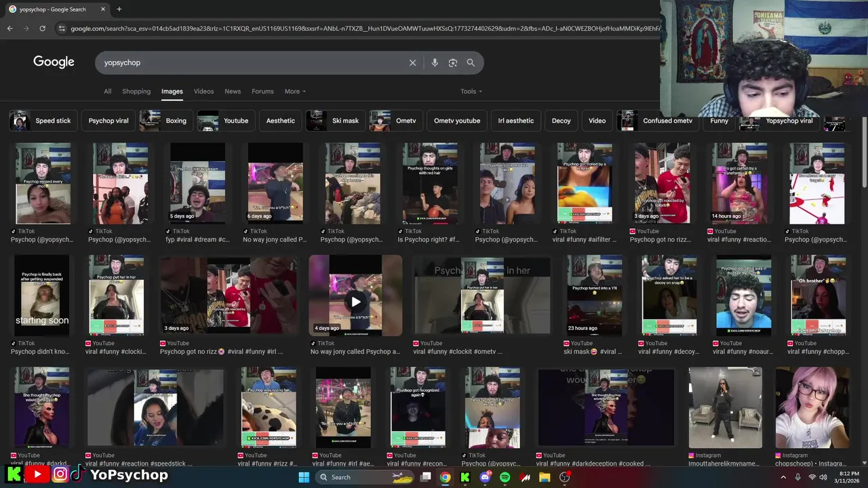
Task: Switch to the Forums tab
Action: point(262,91)
